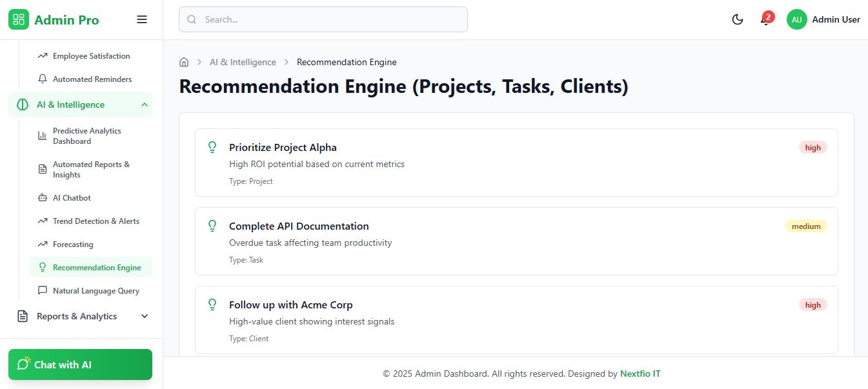The width and height of the screenshot is (868, 389).
Task: Click the Automated Reminders bell icon
Action: [43, 79]
